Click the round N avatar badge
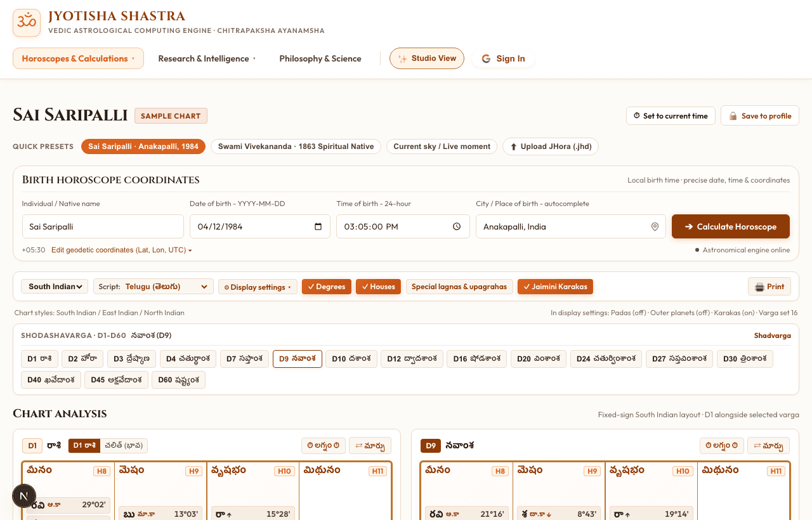This screenshot has width=812, height=520. [24, 496]
